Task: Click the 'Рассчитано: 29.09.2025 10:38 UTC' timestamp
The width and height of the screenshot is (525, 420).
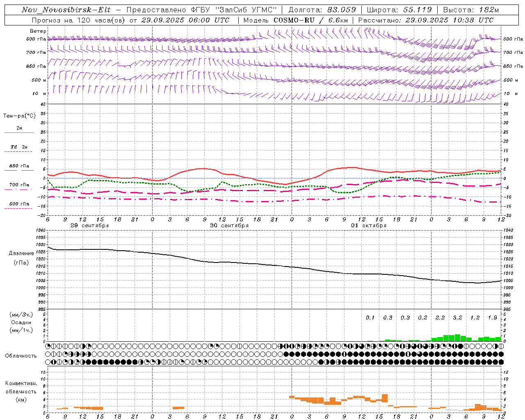Action: (x=426, y=20)
